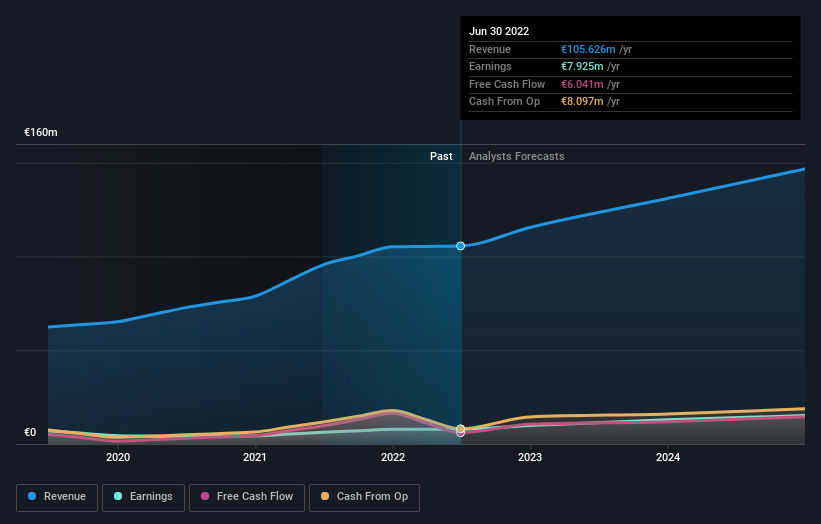This screenshot has height=524, width=821.
Task: Click the 'Revenue' row label in tooltip
Action: (490, 49)
